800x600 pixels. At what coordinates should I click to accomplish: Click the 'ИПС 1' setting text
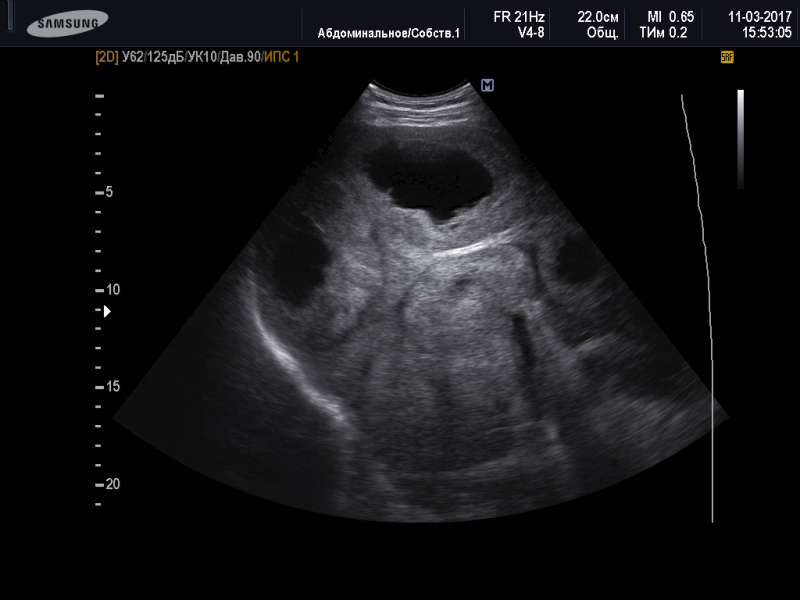pyautogui.click(x=281, y=57)
